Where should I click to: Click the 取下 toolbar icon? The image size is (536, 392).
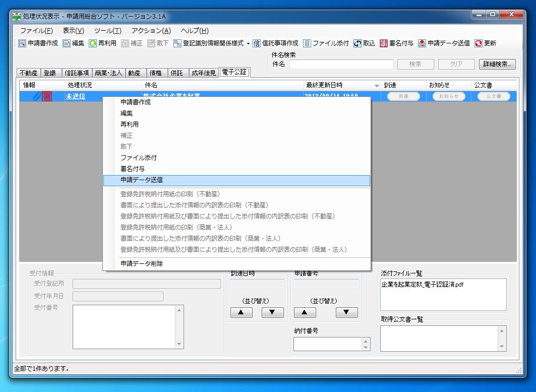click(x=151, y=43)
